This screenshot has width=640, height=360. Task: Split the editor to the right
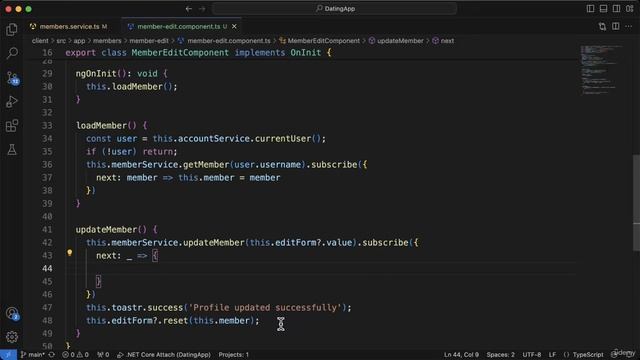click(x=616, y=27)
